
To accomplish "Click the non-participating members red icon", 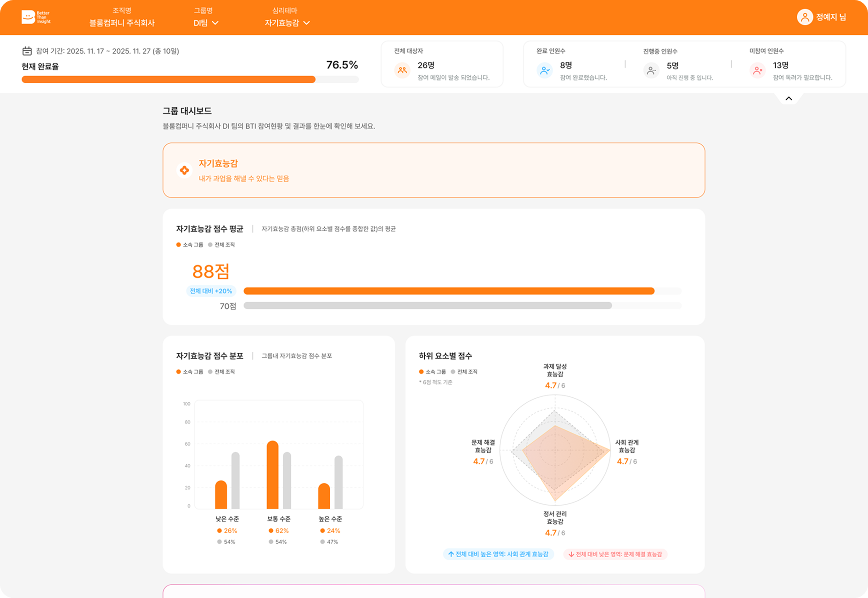I will point(757,71).
